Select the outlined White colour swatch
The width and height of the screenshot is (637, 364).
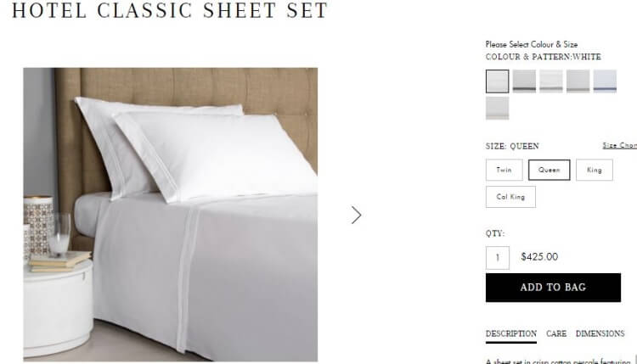(x=497, y=81)
